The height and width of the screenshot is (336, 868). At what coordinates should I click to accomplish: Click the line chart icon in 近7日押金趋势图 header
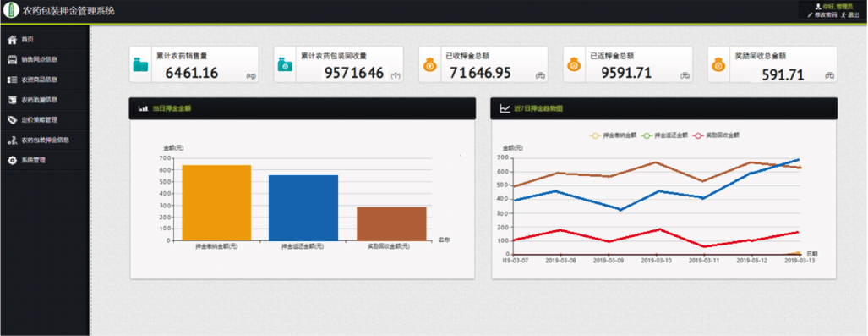505,108
